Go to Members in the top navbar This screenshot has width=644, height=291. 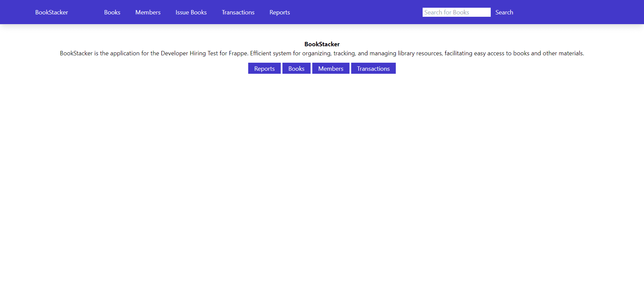coord(148,12)
